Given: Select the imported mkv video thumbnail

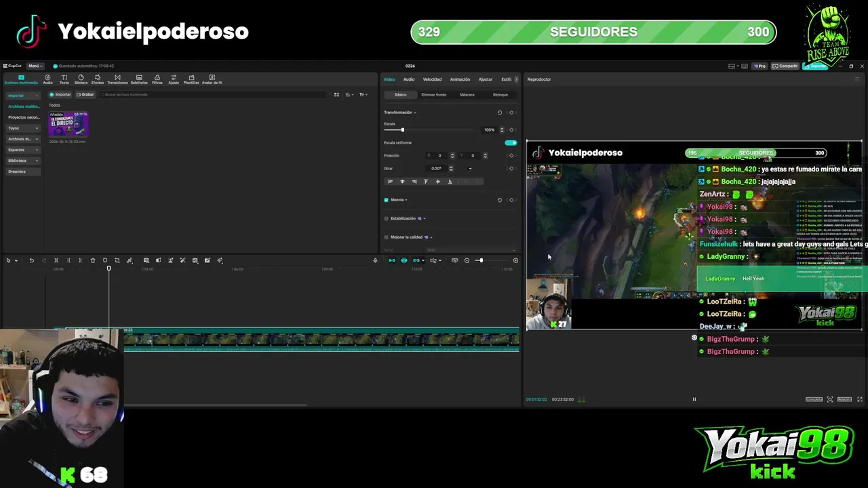Looking at the screenshot, I should pos(68,124).
